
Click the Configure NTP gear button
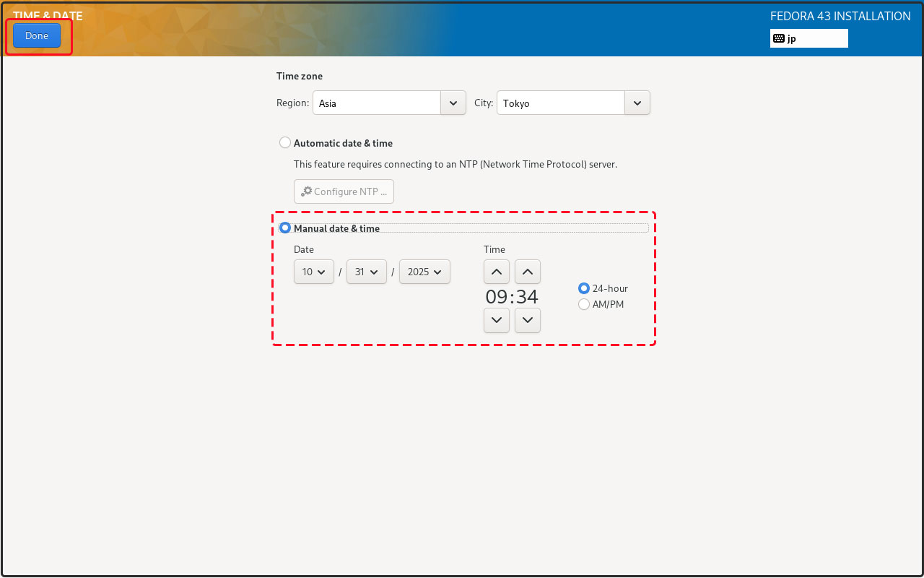344,191
